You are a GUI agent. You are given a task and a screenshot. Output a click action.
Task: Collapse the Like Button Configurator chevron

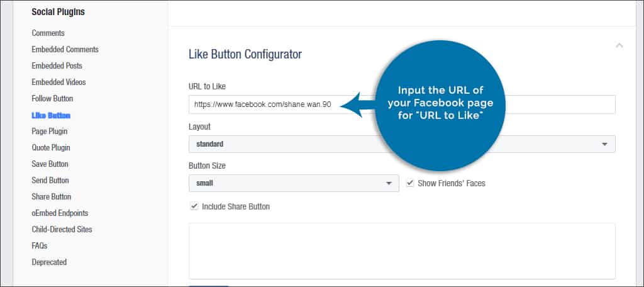click(619, 46)
